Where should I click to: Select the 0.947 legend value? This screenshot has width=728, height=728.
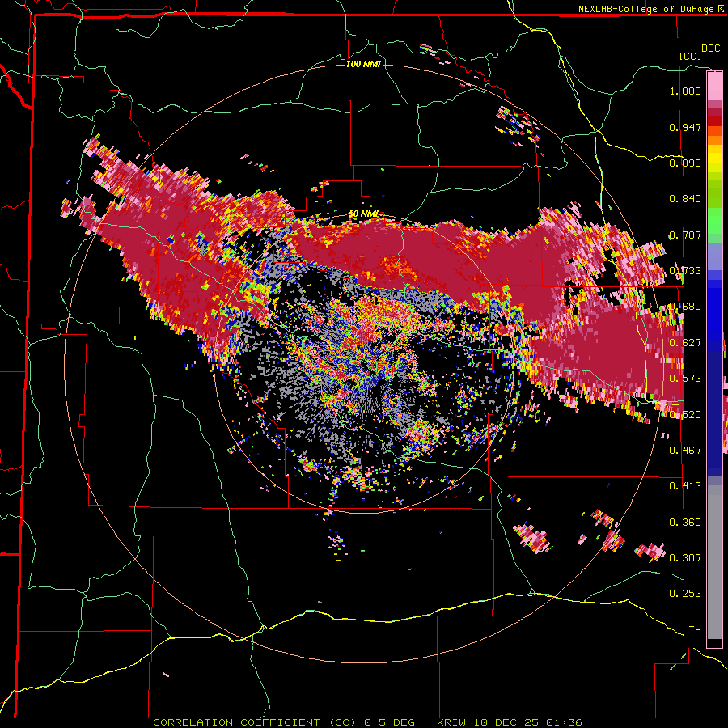tap(685, 127)
